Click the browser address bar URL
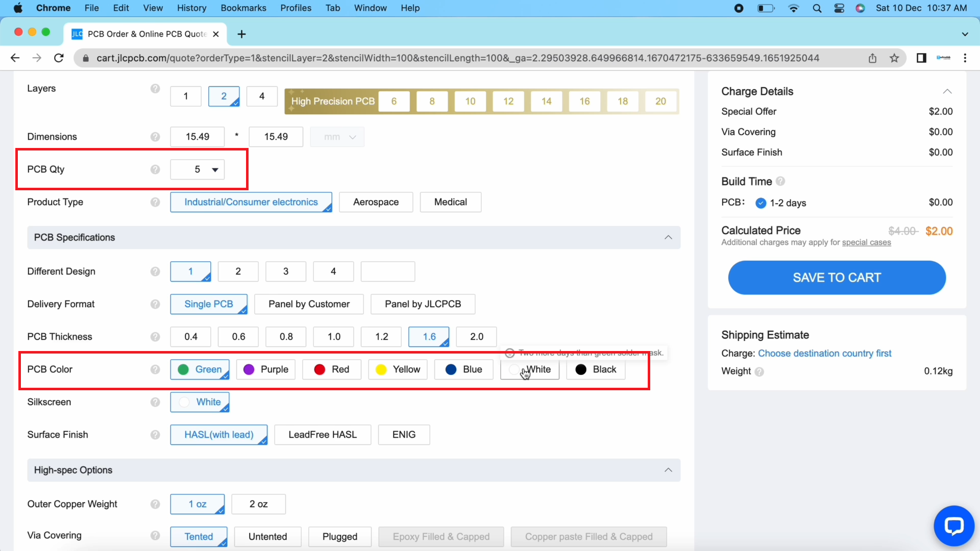980x551 pixels. coord(457,58)
